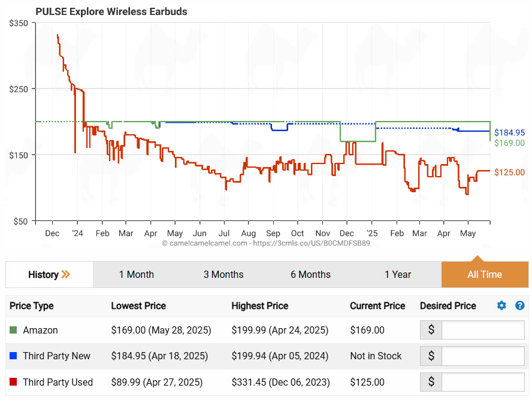Screen dimensions: 532x400
Task: Click the orange double chevron beside History
Action: 66,275
